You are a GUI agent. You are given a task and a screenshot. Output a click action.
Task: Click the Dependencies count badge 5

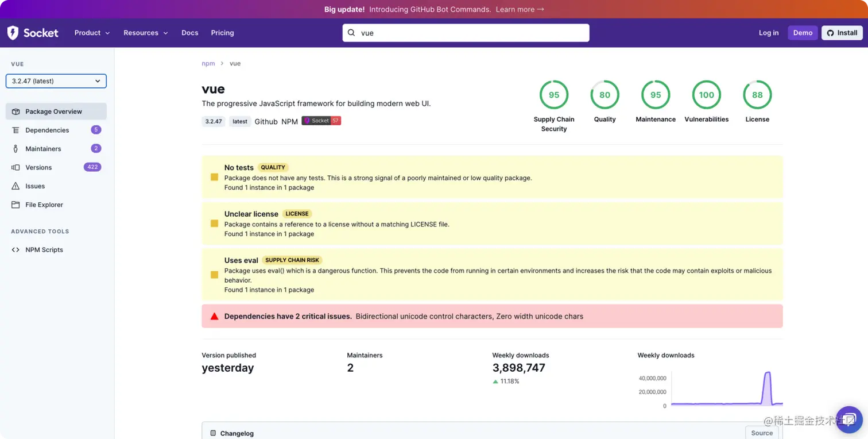(96, 130)
